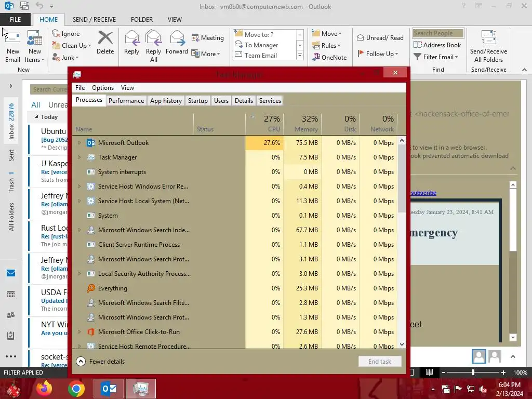This screenshot has width=532, height=399.
Task: Collapse the Outlook ribbon
Action: [x=524, y=70]
